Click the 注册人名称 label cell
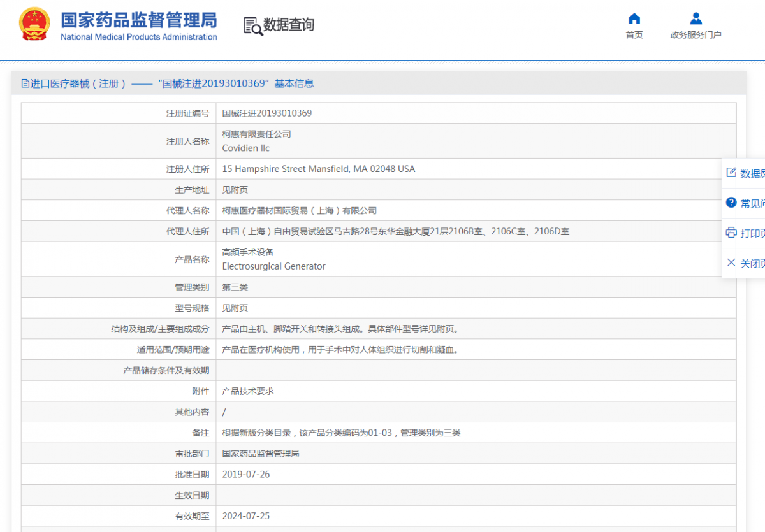The height and width of the screenshot is (532, 765). tap(119, 141)
